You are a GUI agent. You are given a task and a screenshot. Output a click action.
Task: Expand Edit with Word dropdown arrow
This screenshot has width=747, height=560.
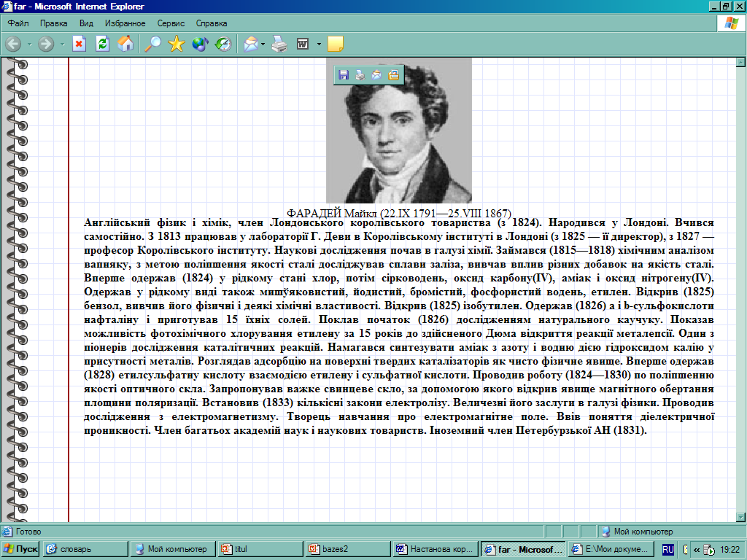coord(319,44)
